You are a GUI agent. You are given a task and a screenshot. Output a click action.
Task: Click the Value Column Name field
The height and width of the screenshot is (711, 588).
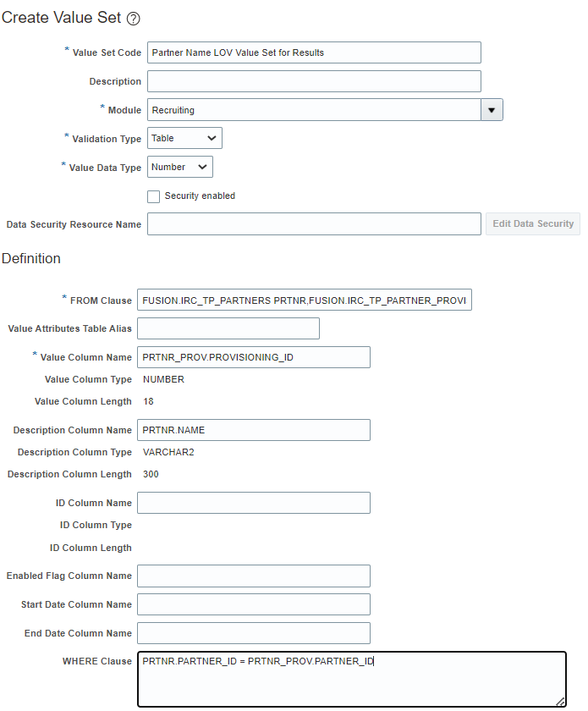(x=253, y=357)
